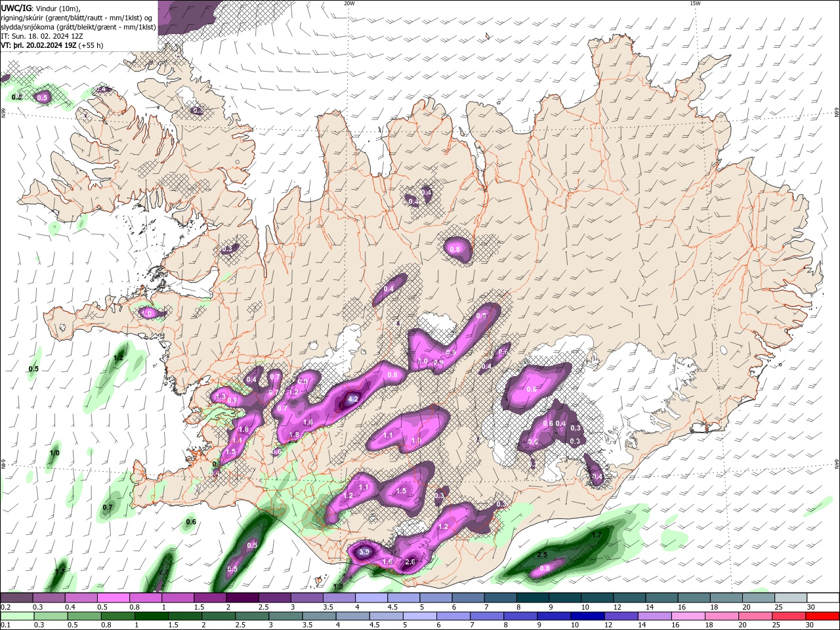Image resolution: width=840 pixels, height=630 pixels.
Task: Select the pale green 0.1 swatch, lower scale
Action: click(16, 616)
